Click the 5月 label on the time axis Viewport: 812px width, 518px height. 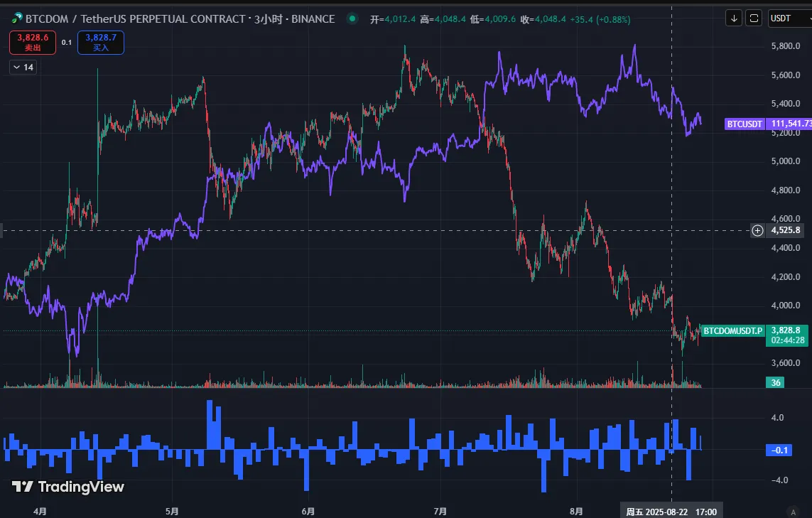click(x=171, y=512)
